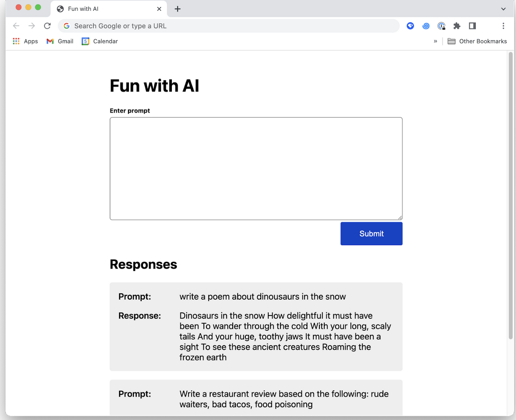Click the dinosaurs in the snow prompt text
This screenshot has width=516, height=420.
(262, 297)
